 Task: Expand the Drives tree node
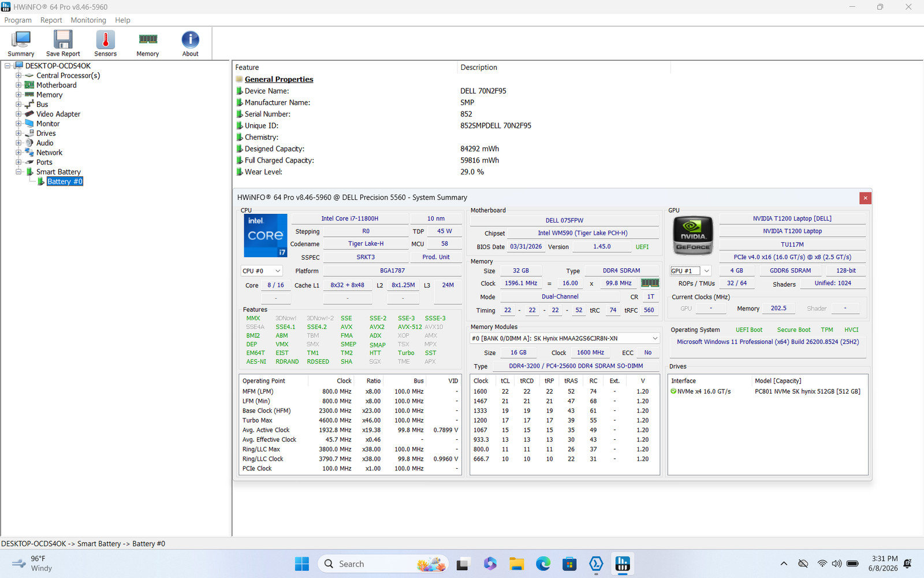[x=18, y=134]
